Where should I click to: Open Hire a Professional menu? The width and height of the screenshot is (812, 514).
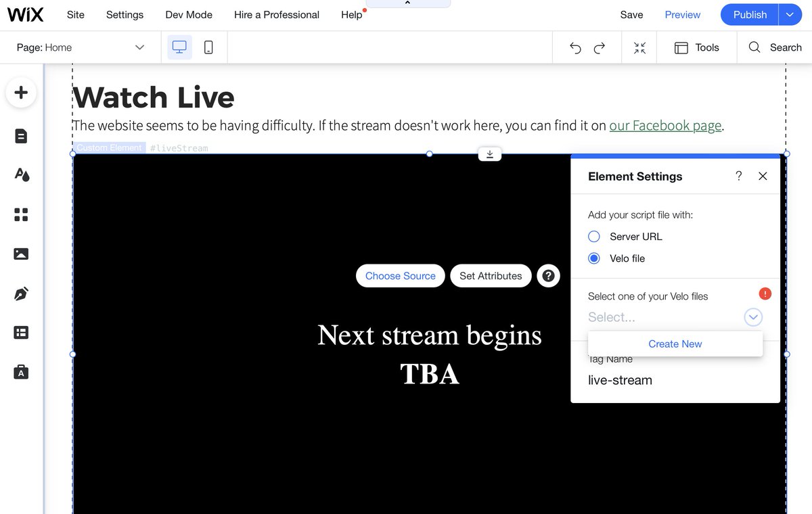[x=277, y=14]
